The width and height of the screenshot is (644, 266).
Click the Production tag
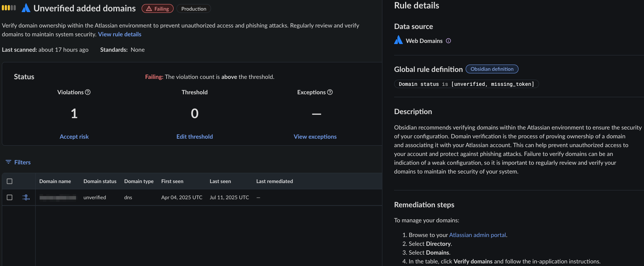pyautogui.click(x=194, y=9)
